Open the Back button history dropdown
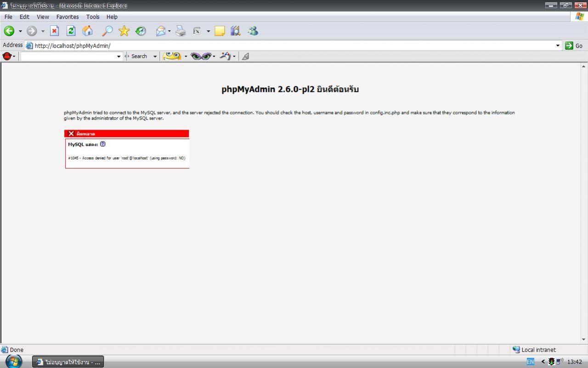Viewport: 588px width, 368px height. point(20,31)
